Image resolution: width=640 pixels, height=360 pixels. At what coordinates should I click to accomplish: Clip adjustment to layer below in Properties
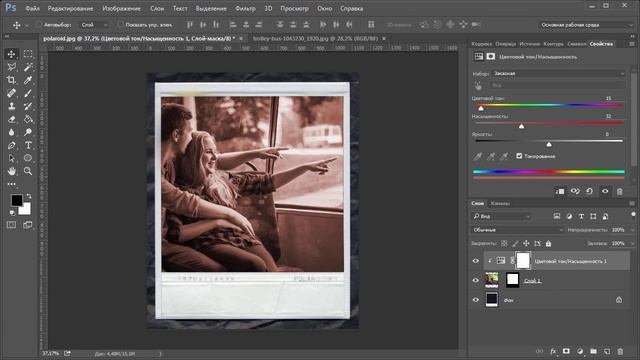click(x=560, y=191)
